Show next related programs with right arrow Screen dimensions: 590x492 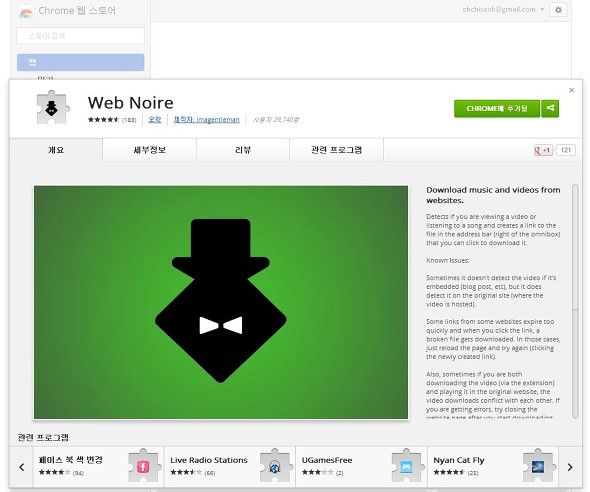click(570, 467)
